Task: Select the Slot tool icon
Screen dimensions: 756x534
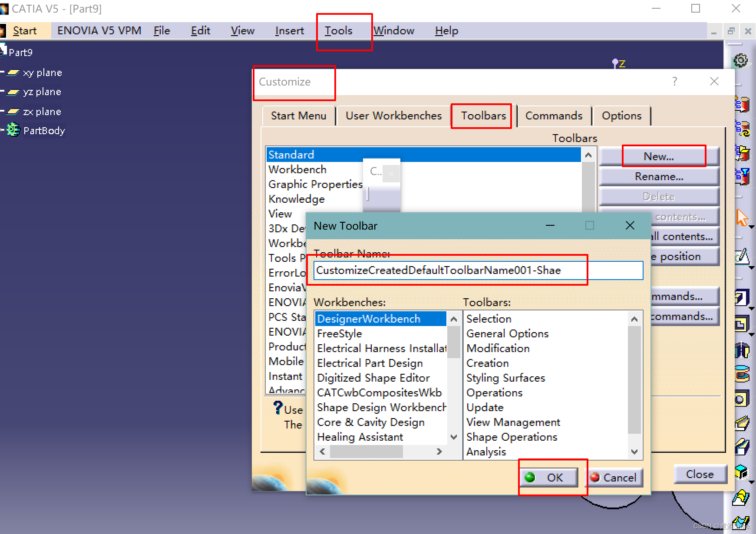Action: [x=742, y=447]
